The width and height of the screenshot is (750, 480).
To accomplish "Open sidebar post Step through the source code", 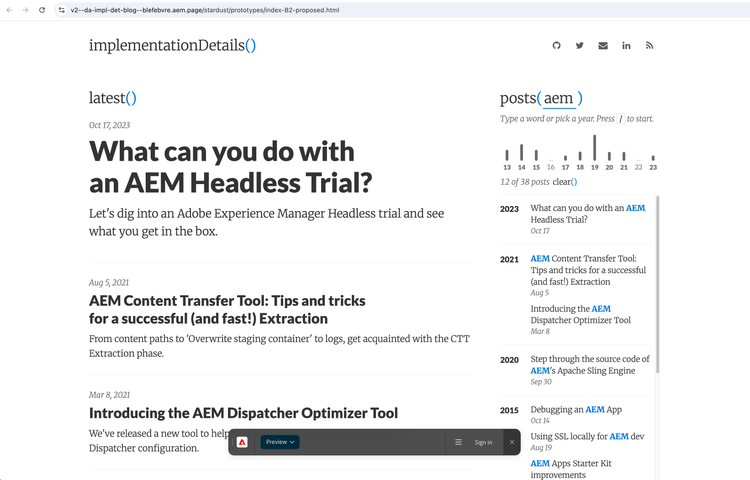I will click(x=590, y=365).
